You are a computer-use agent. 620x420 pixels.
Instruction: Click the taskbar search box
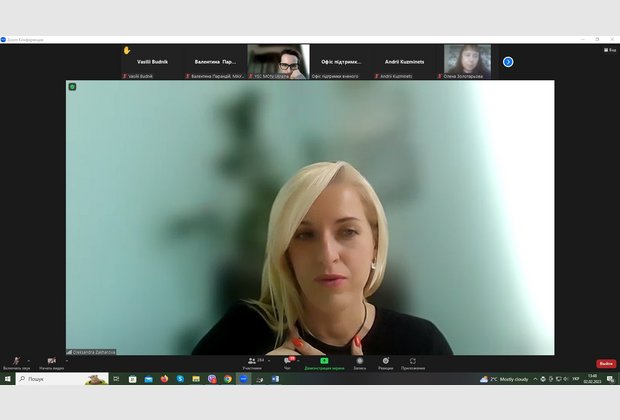click(x=62, y=379)
